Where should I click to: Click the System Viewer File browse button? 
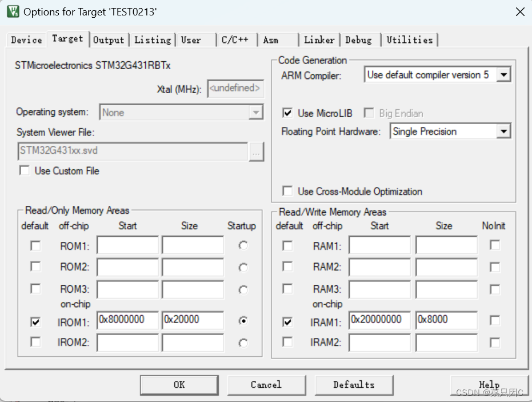pyautogui.click(x=256, y=152)
